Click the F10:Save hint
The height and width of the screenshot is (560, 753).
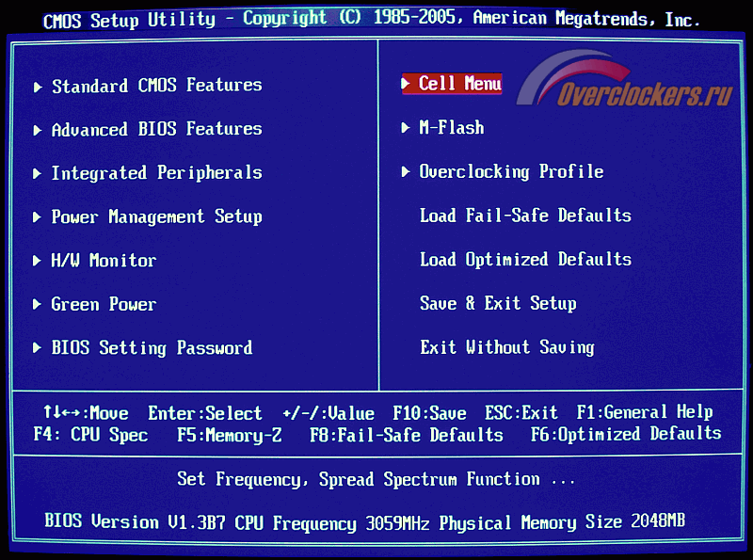[x=429, y=413]
